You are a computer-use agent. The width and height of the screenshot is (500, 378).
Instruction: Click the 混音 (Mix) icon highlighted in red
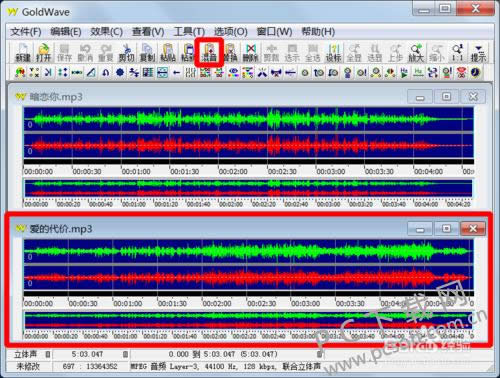tap(209, 53)
